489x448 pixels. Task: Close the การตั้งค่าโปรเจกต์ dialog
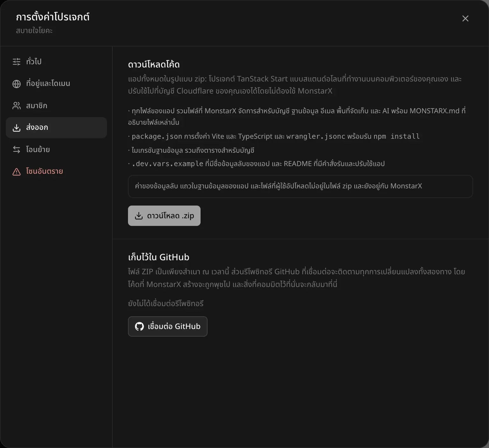point(465,18)
